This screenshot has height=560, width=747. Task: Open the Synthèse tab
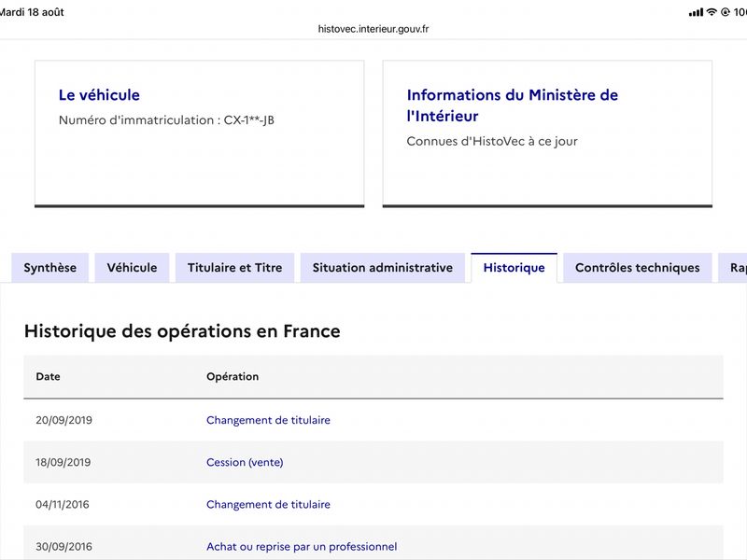coord(50,268)
